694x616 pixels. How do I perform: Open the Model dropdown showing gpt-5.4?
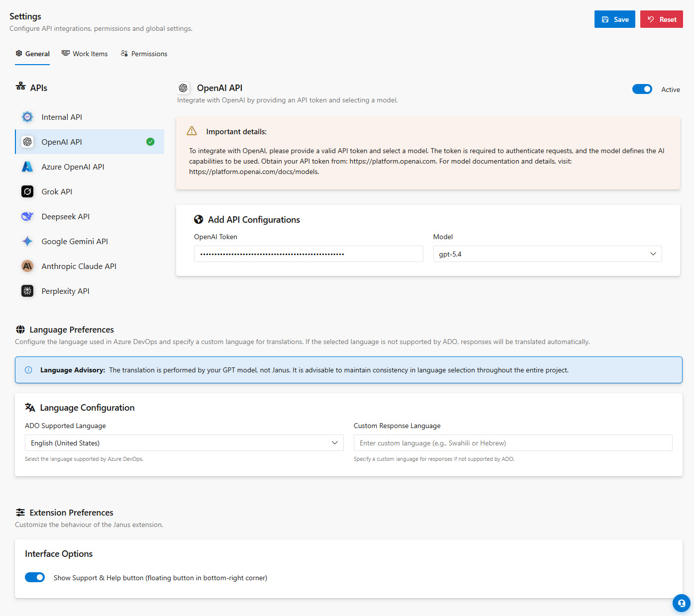(547, 254)
